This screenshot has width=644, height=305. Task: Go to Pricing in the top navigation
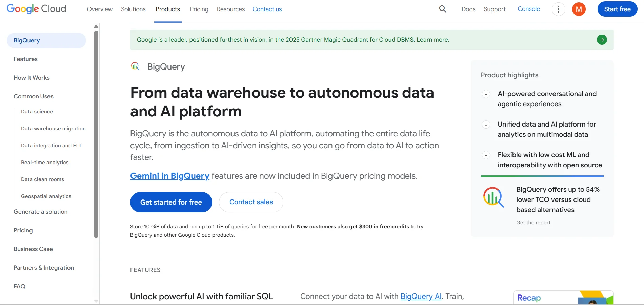(x=199, y=9)
